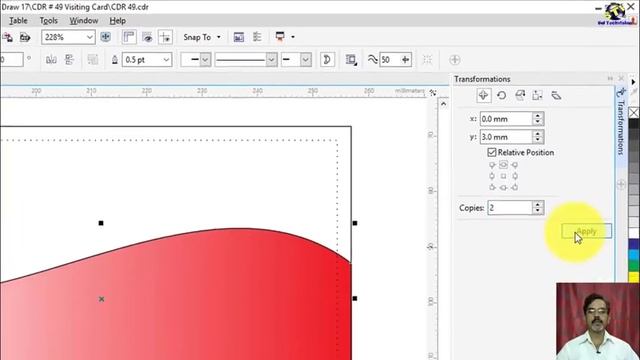The image size is (640, 360).
Task: Open the Tools menu
Action: pos(49,20)
